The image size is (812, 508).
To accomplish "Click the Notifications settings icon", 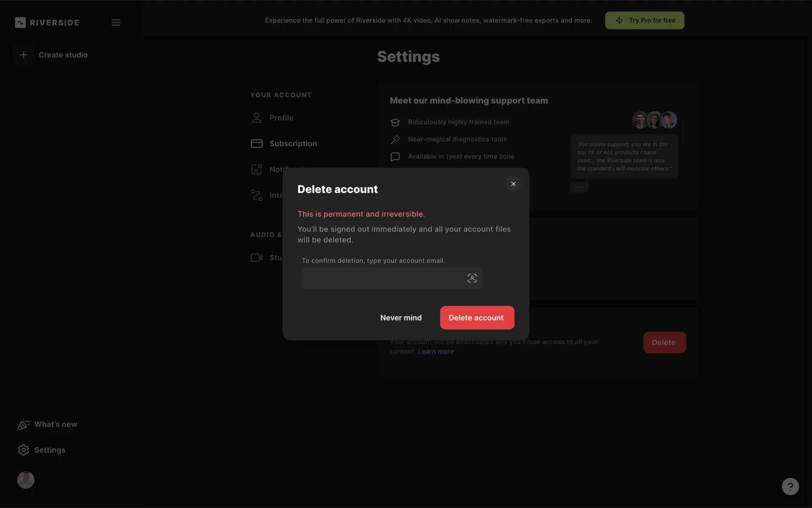I will click(257, 169).
